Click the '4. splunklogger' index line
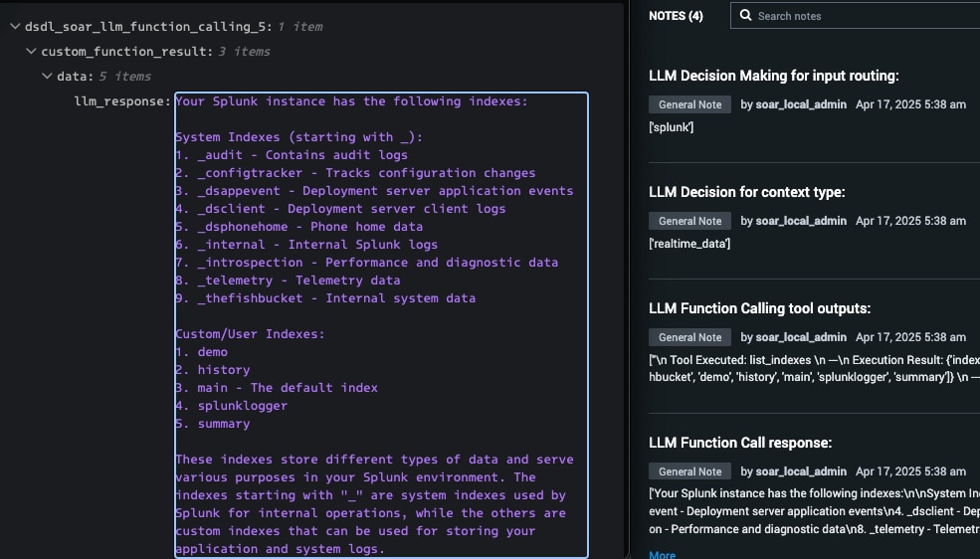The image size is (980, 559). (231, 406)
